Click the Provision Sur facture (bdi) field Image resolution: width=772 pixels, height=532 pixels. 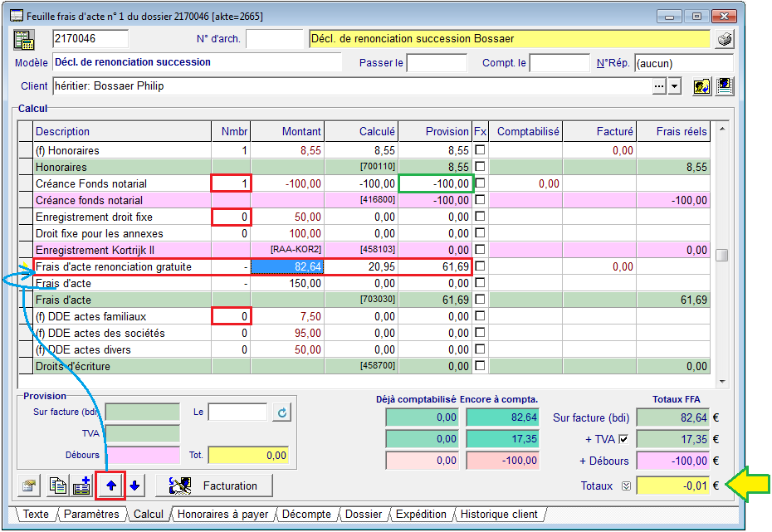point(143,412)
